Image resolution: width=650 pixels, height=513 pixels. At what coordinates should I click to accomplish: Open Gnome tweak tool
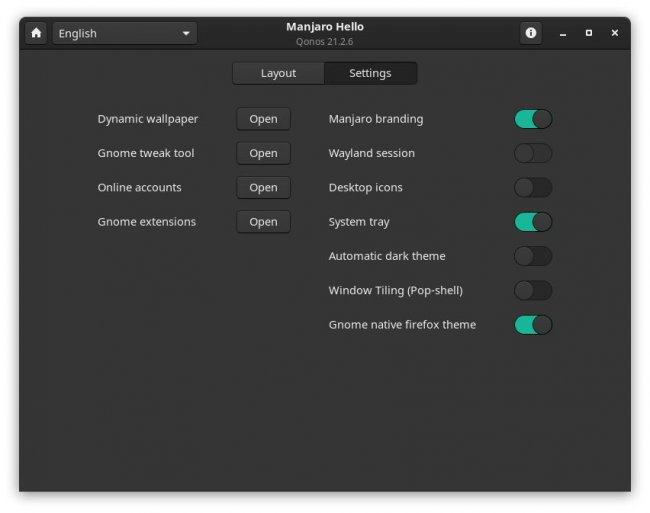[263, 153]
